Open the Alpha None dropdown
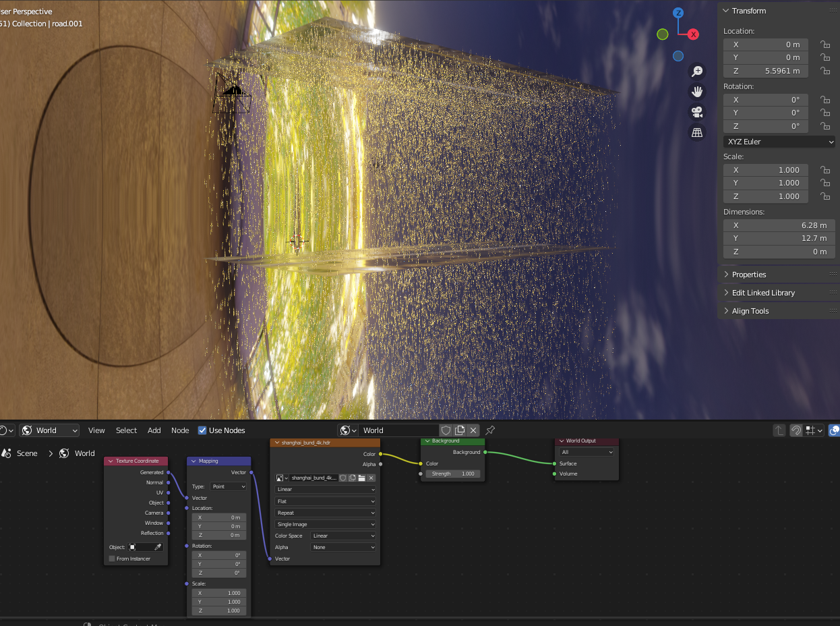Image resolution: width=840 pixels, height=626 pixels. pyautogui.click(x=343, y=547)
